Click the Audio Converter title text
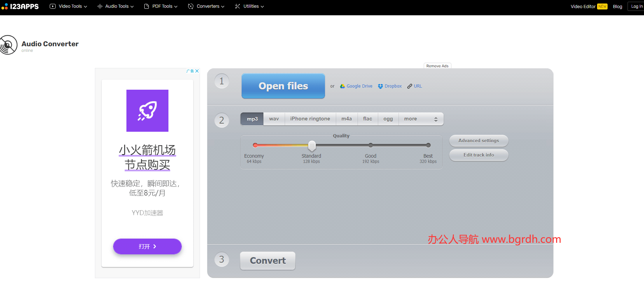Screen dimensions: 644x295 50,44
